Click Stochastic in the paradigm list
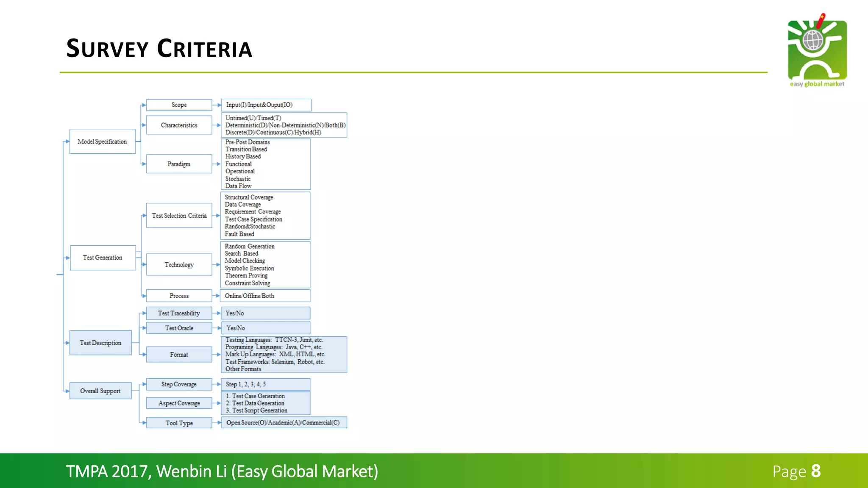Viewport: 868px width, 488px height. point(238,179)
